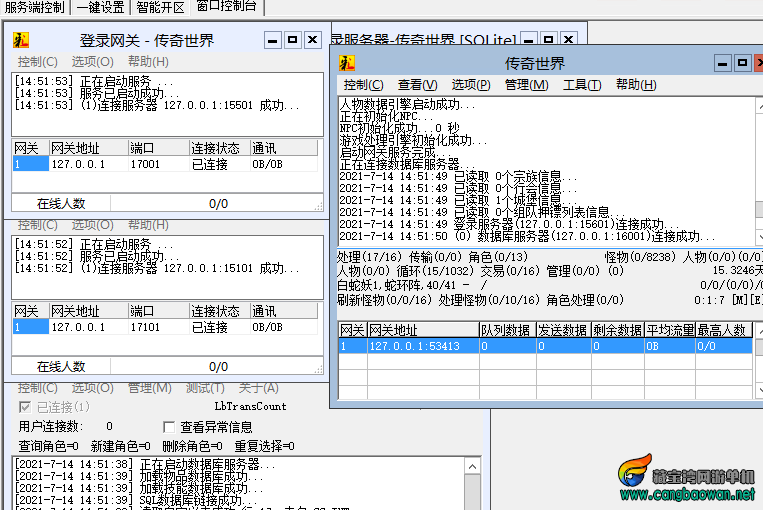Click the 传奇世界 window app icon

tap(346, 63)
